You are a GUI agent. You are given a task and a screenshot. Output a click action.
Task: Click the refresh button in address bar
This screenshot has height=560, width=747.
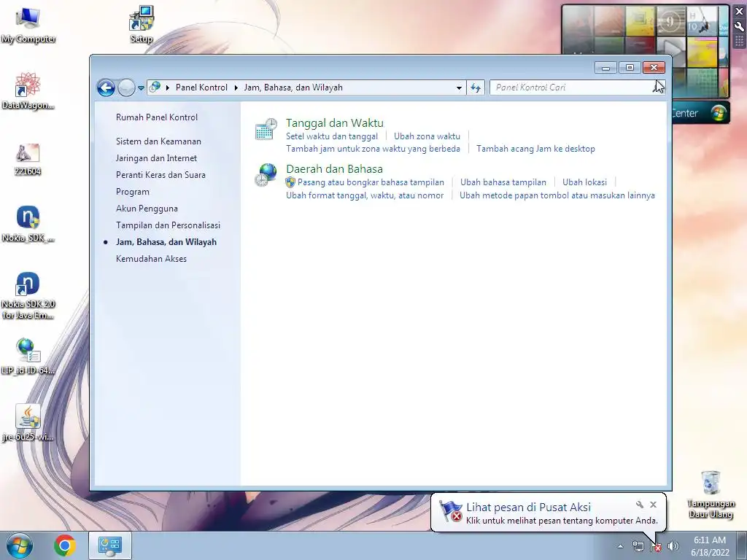[x=476, y=87]
